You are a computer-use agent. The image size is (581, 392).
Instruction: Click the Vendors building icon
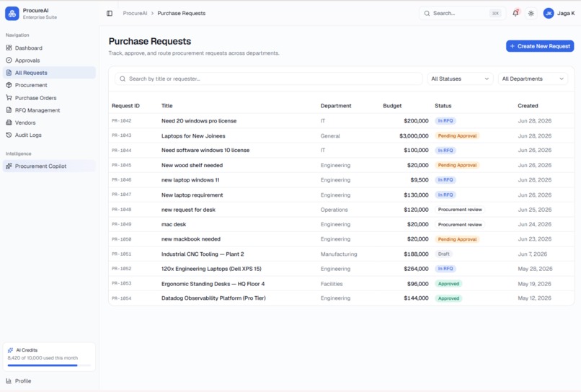tap(9, 122)
